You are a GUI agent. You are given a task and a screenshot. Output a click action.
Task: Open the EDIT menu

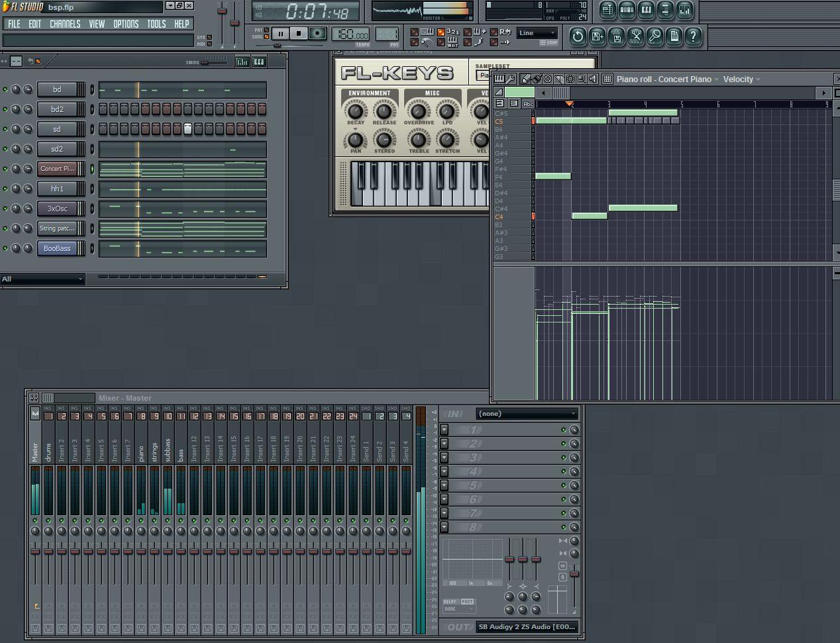[35, 24]
